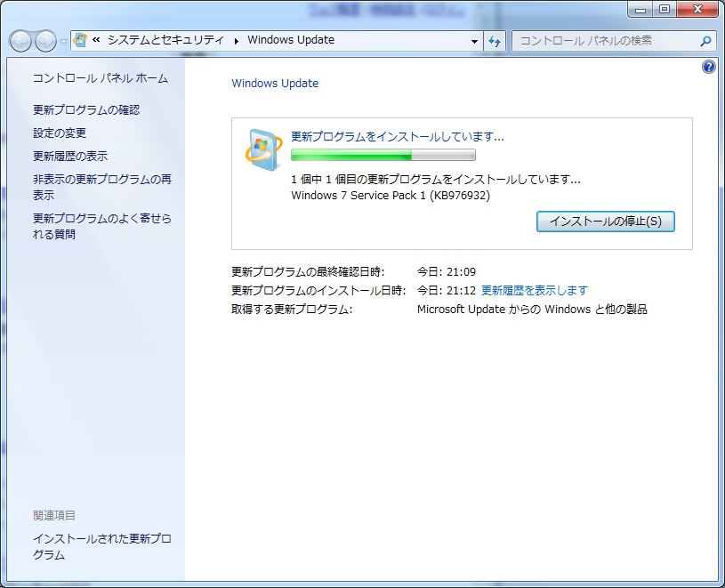
Task: Click the 更新プログラムをインストールしています... status heading
Action: click(397, 136)
